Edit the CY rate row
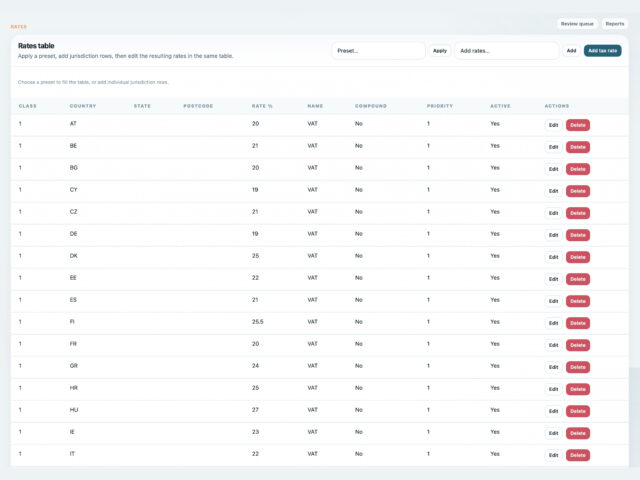The height and width of the screenshot is (480, 640). pyautogui.click(x=553, y=191)
